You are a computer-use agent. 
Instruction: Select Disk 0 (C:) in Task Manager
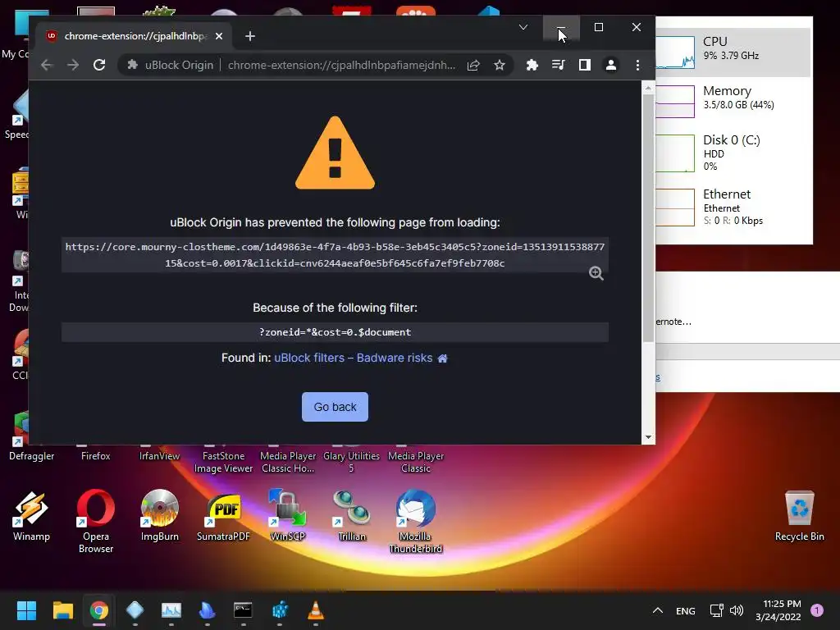click(x=733, y=153)
